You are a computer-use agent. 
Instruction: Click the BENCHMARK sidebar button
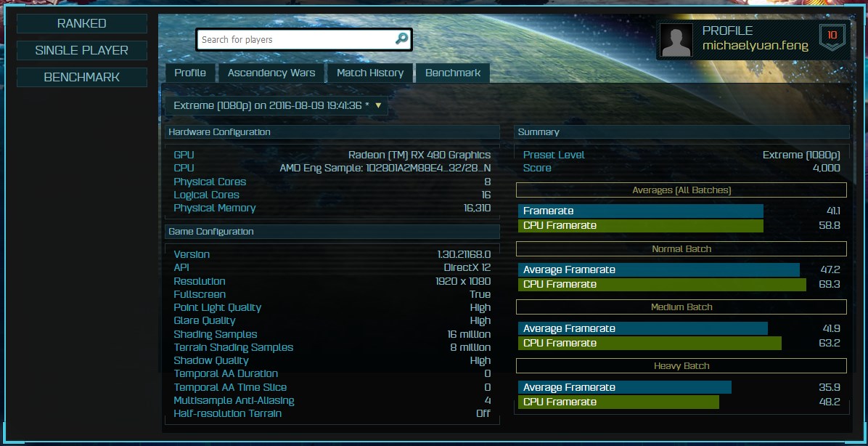pos(82,77)
